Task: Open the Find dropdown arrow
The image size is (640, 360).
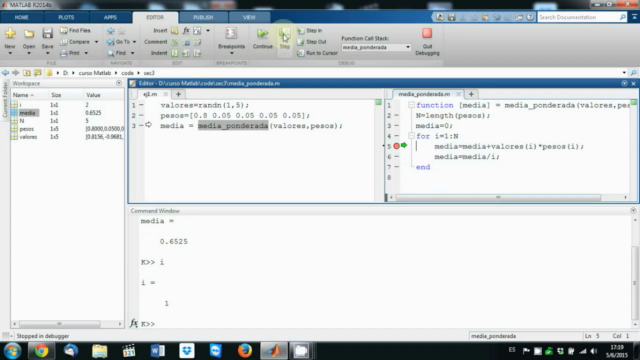Action: pos(132,53)
